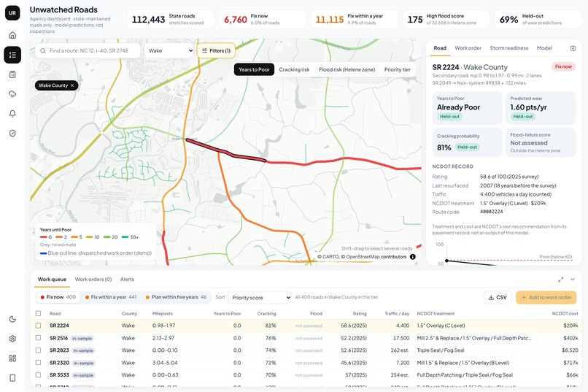Image resolution: width=588 pixels, height=392 pixels.
Task: Toggle dark mode moon icon
Action: [x=12, y=319]
